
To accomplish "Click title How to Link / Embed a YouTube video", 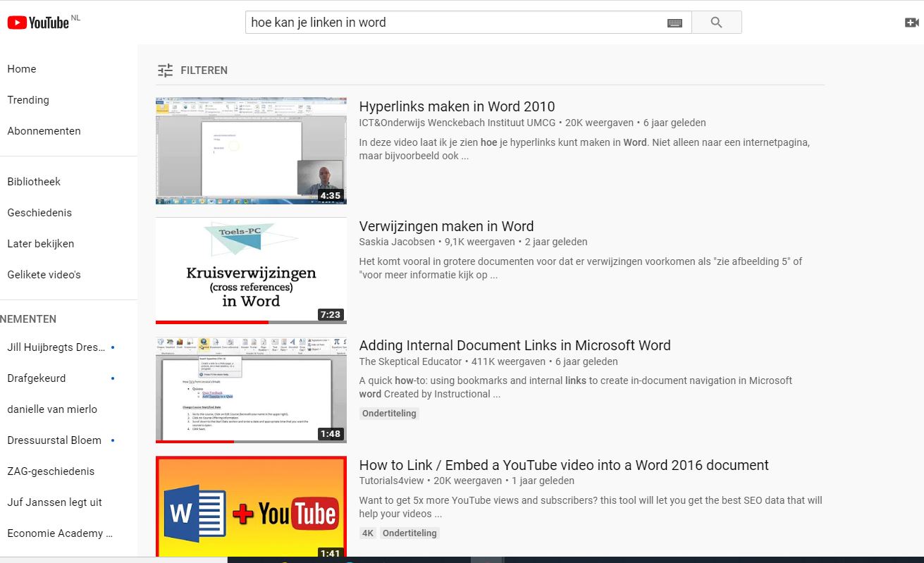I will [x=564, y=465].
